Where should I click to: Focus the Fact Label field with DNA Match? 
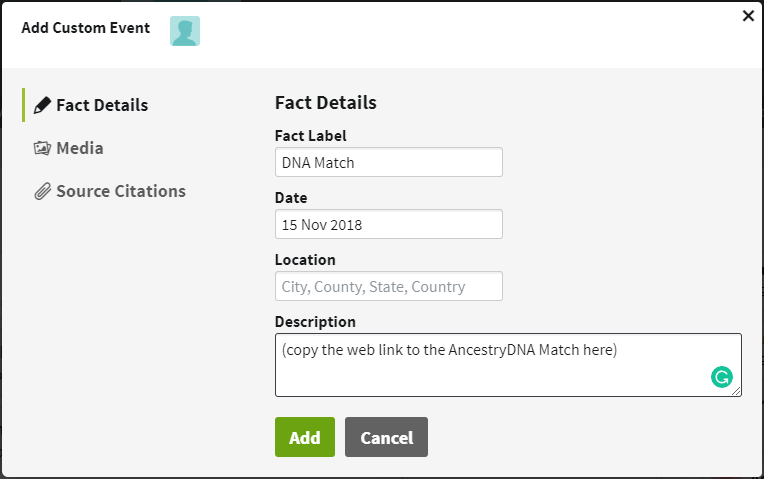pyautogui.click(x=388, y=162)
